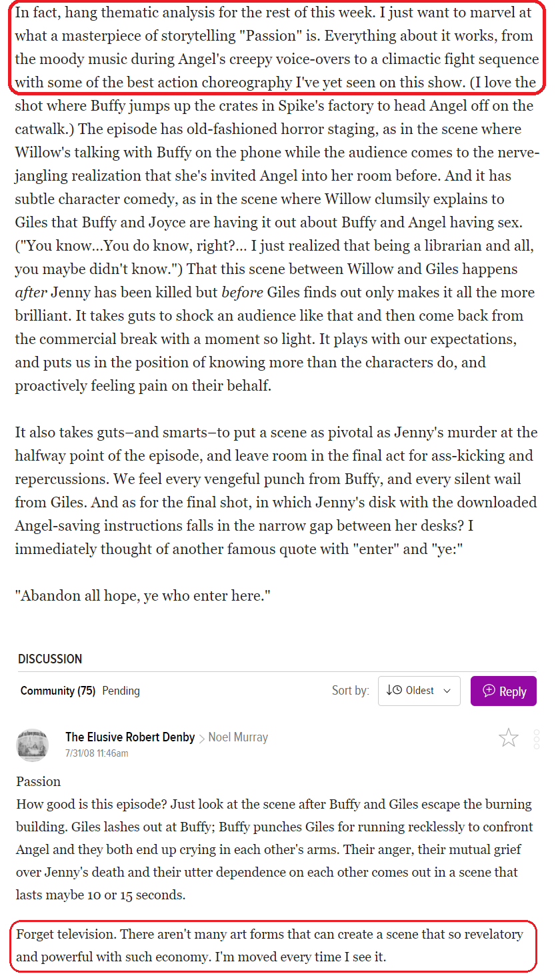Switch to the Pending comments tab
The image size is (560, 976).
[x=121, y=691]
